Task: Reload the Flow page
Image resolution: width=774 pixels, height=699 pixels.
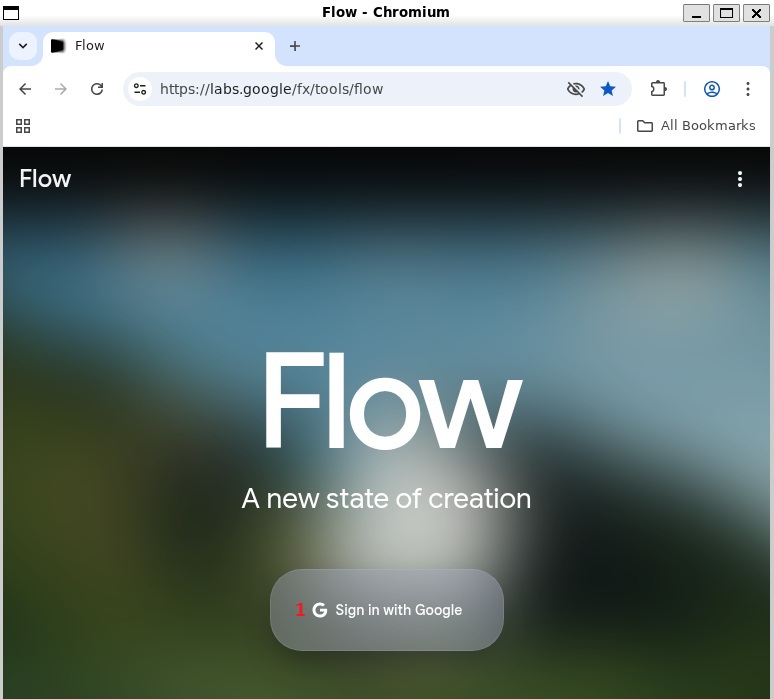Action: (x=97, y=89)
